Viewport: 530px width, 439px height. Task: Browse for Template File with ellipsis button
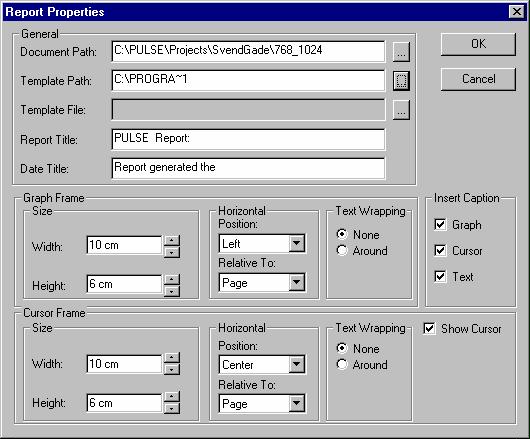coord(401,110)
